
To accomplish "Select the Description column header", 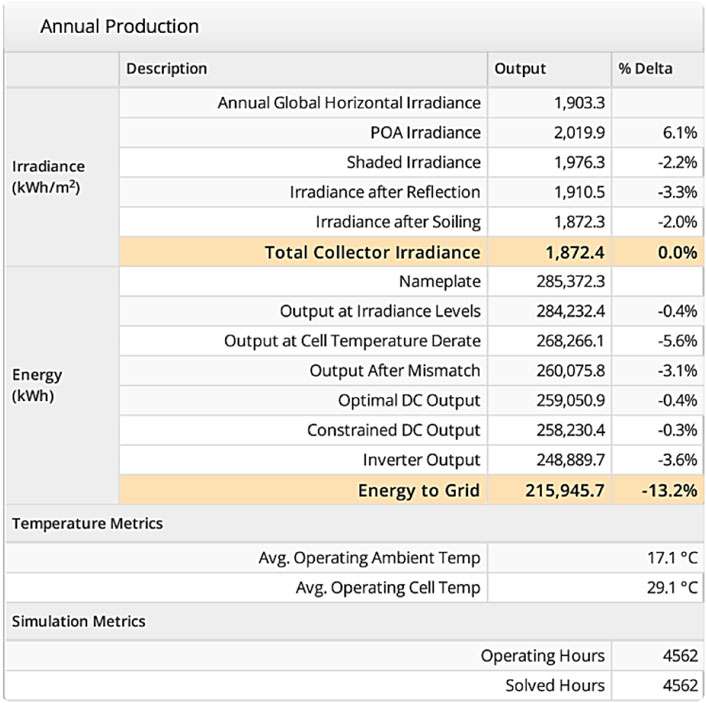I will pyautogui.click(x=167, y=68).
